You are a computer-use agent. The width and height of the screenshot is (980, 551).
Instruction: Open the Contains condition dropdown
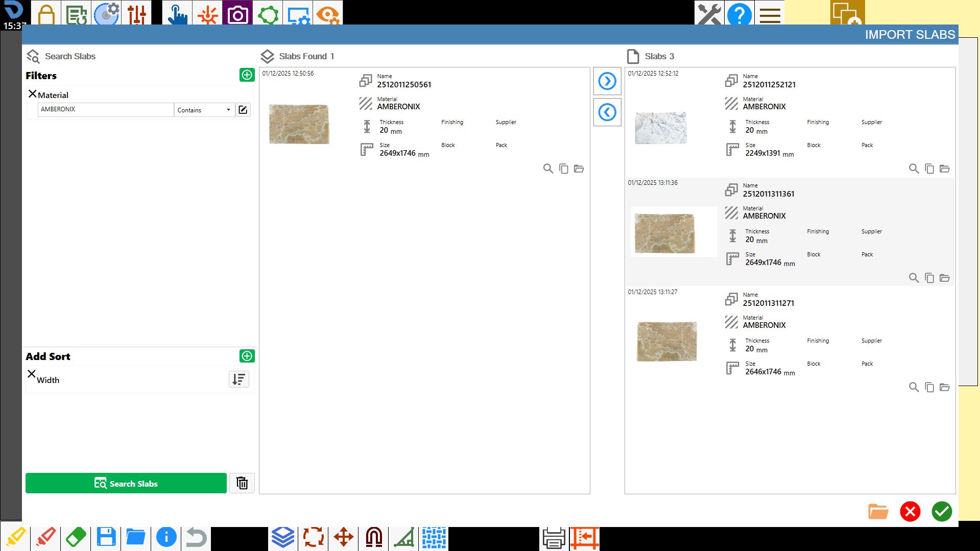point(204,110)
